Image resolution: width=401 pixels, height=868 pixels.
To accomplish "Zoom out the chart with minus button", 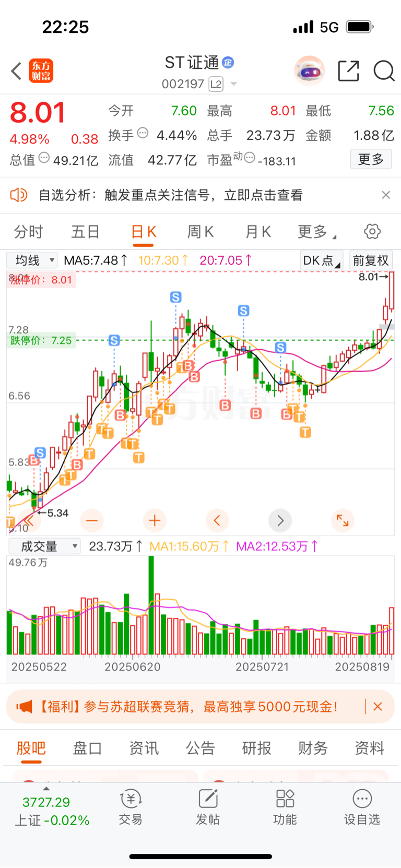I will (92, 520).
